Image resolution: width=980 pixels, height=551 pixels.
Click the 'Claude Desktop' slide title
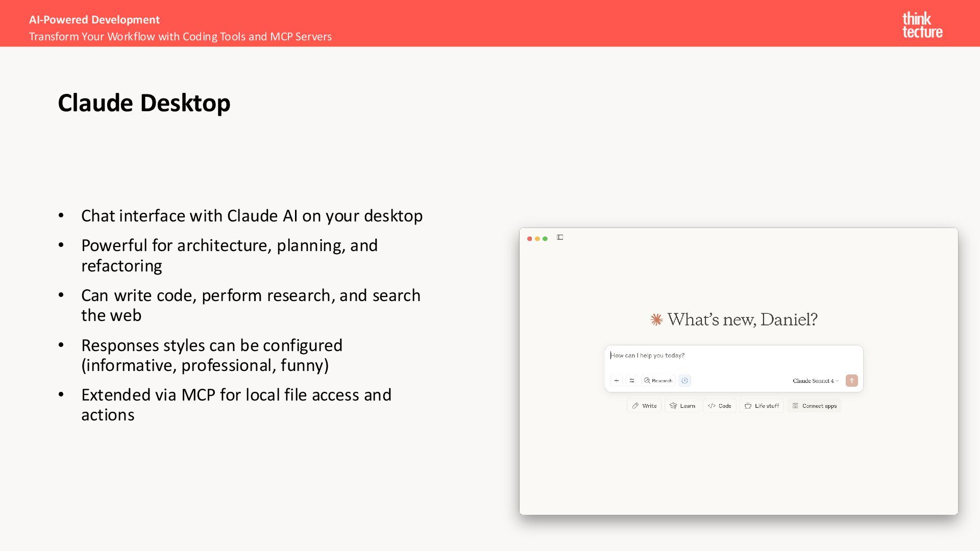pos(144,104)
